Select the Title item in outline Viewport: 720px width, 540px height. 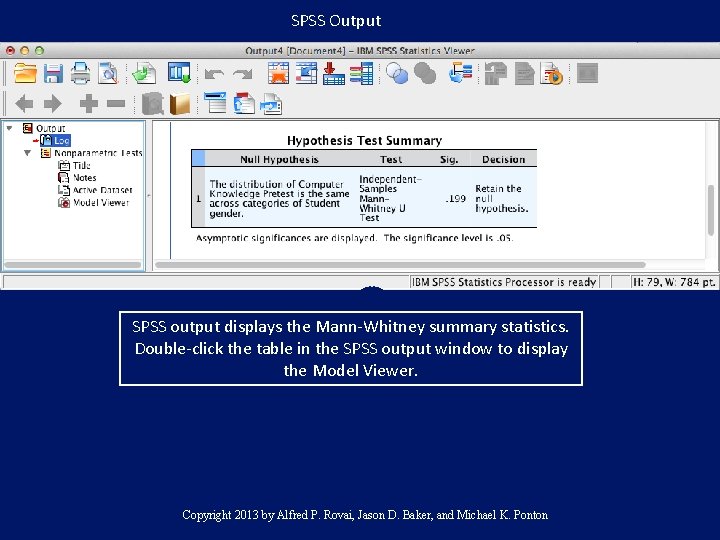pos(82,165)
